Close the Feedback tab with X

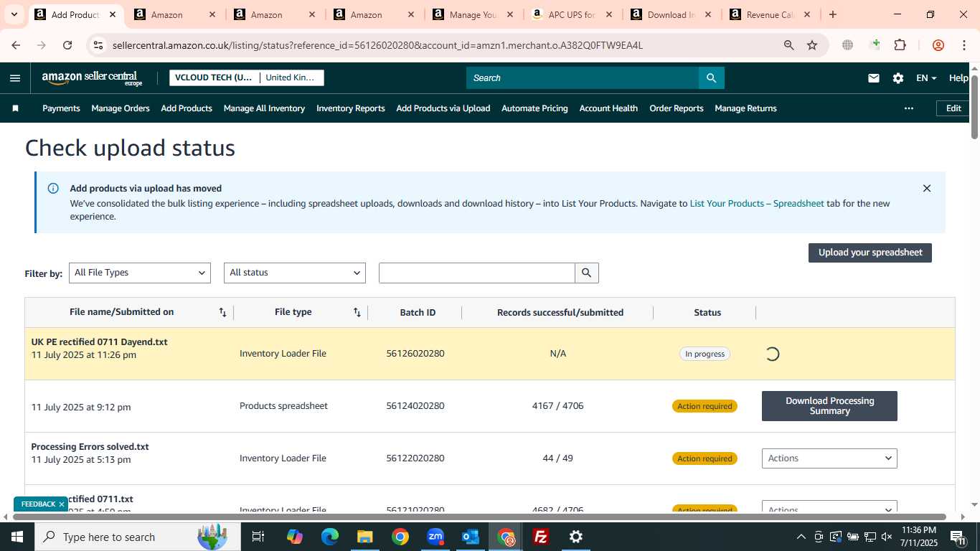coord(62,504)
